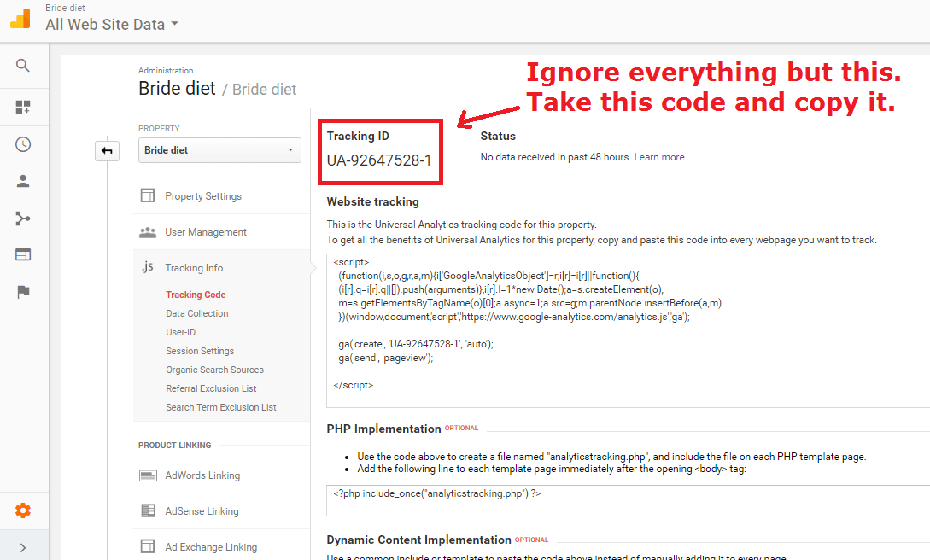
Task: Click the Ad Exchange Linking icon
Action: pos(147,546)
